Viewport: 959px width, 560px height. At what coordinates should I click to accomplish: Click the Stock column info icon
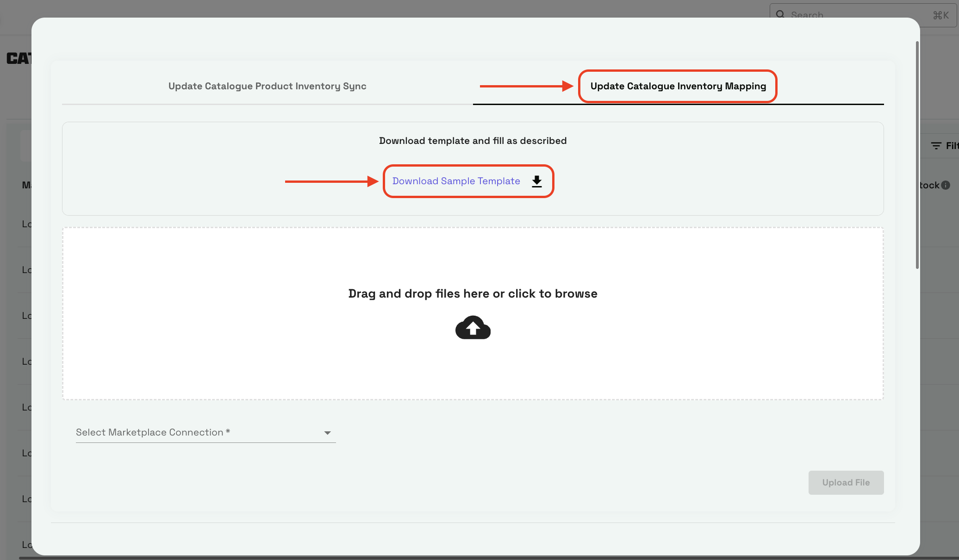click(x=946, y=185)
